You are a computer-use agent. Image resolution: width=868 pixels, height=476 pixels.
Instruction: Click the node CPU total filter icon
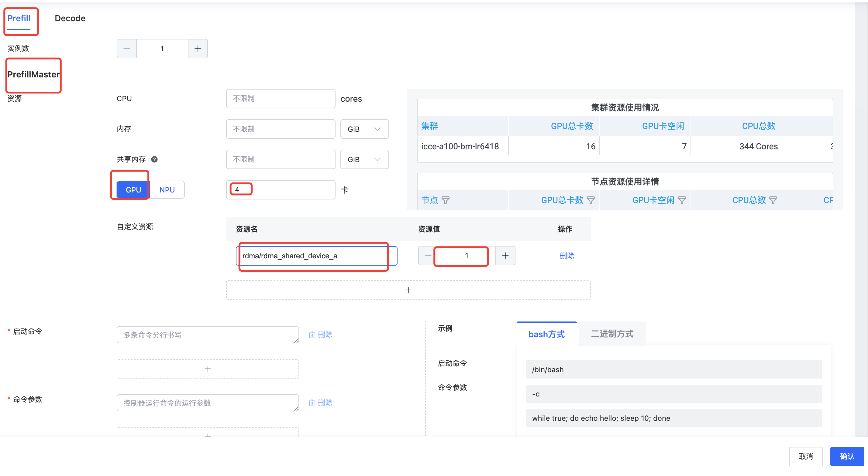point(773,200)
